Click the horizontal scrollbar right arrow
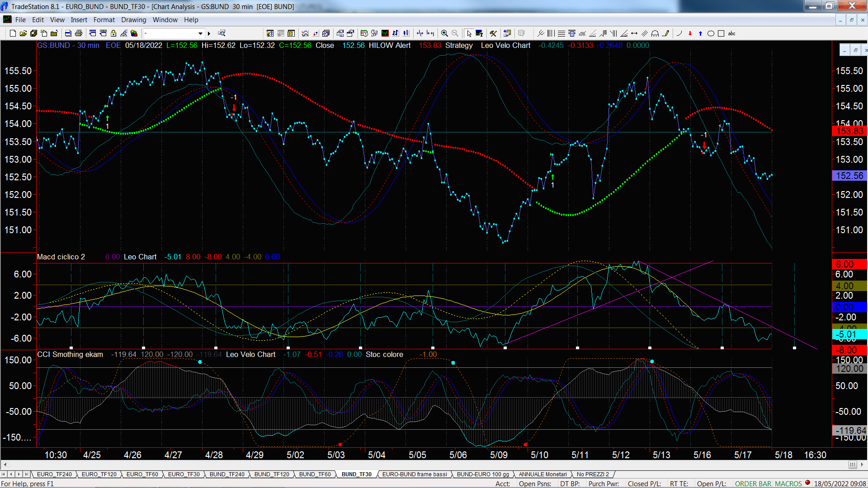 coord(863,465)
